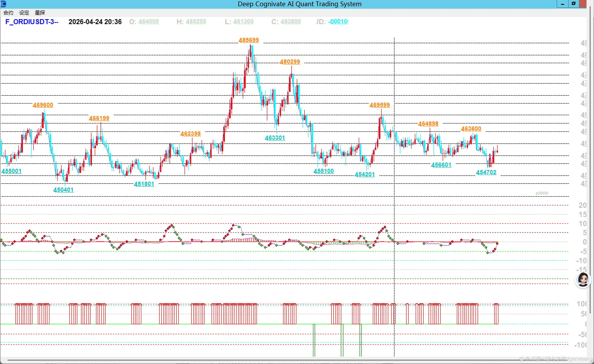
Task: Minimize the trading system window
Action: [562, 4]
